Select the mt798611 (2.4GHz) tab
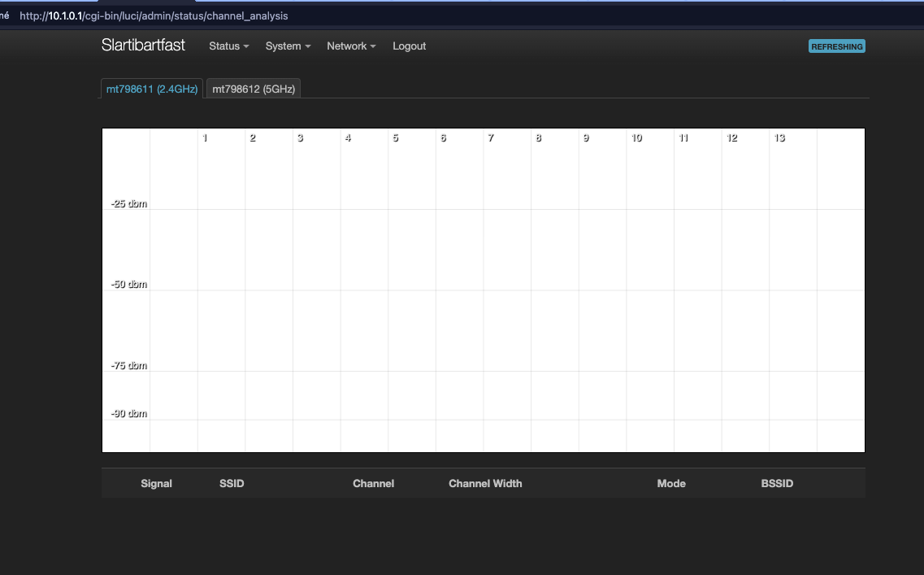924x575 pixels. tap(152, 89)
